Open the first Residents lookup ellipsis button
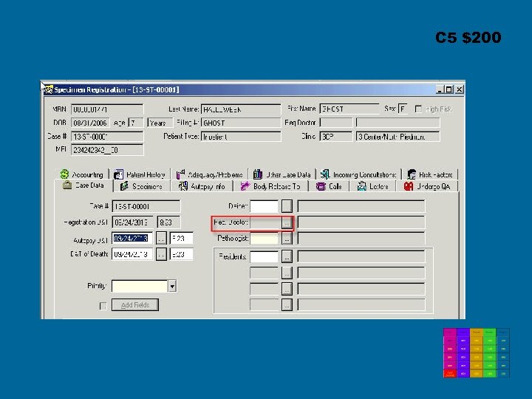This screenshot has height=399, width=532. point(287,256)
